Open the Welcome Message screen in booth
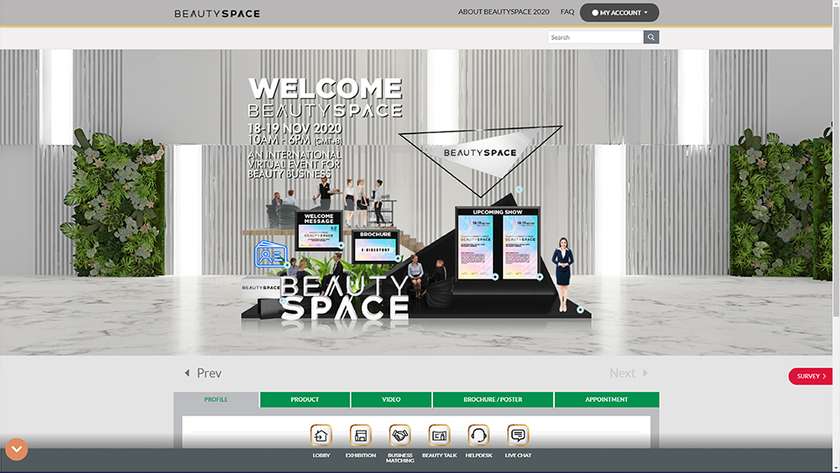This screenshot has height=473, width=840. (x=318, y=229)
